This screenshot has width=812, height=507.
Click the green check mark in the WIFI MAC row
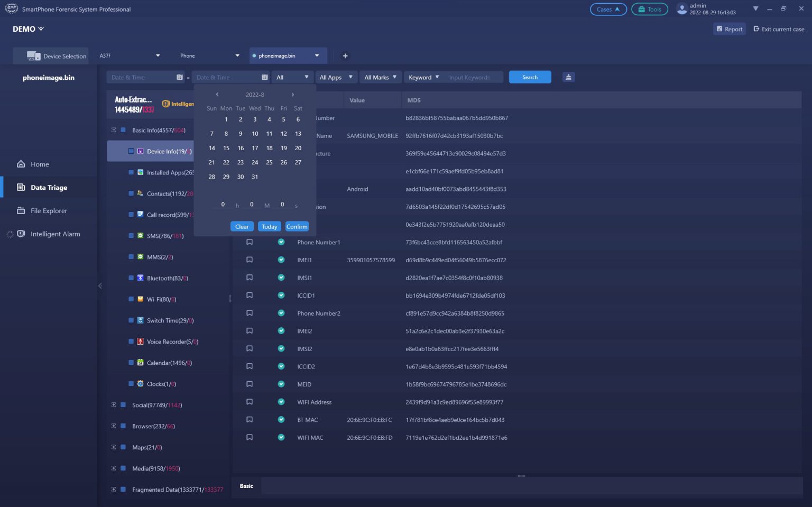(x=281, y=437)
